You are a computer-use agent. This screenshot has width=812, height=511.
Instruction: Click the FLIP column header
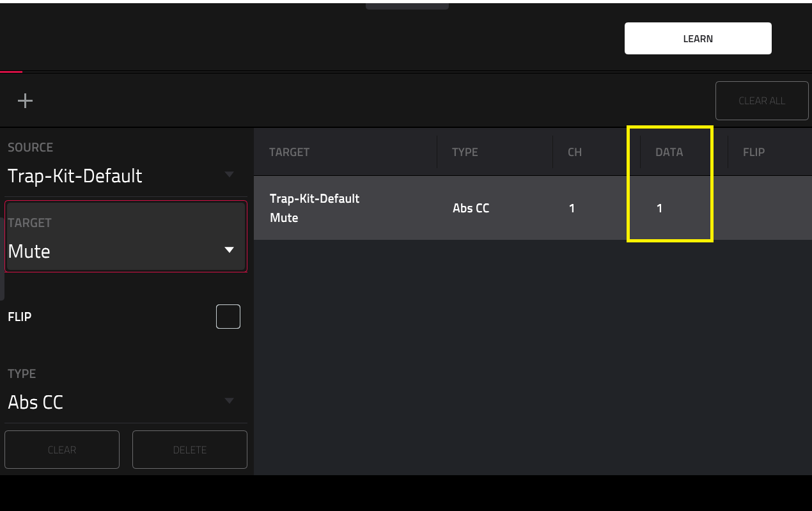coord(754,152)
